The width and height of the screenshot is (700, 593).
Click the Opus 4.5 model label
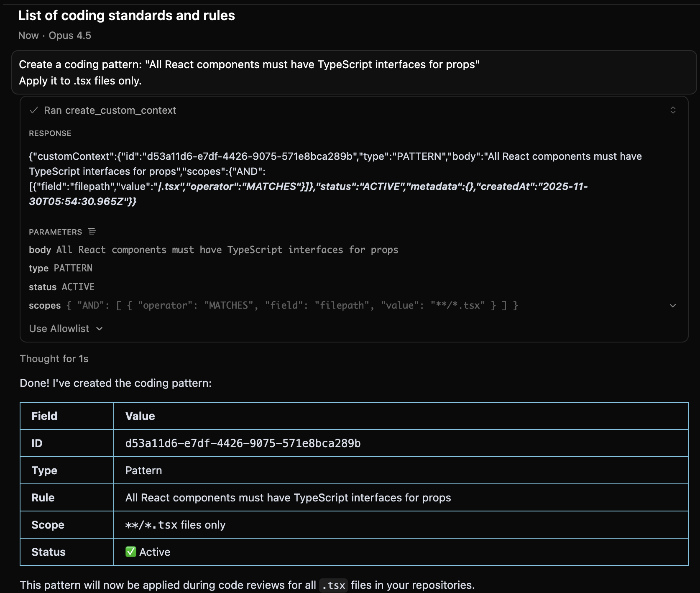[x=69, y=35]
